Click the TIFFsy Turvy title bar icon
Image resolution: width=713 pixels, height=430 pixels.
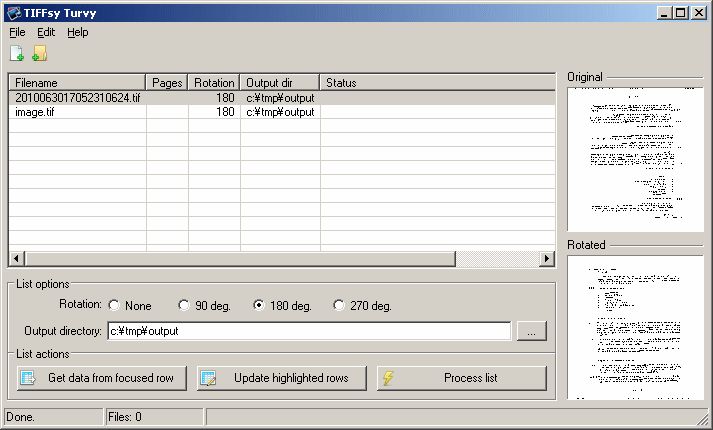click(x=14, y=13)
